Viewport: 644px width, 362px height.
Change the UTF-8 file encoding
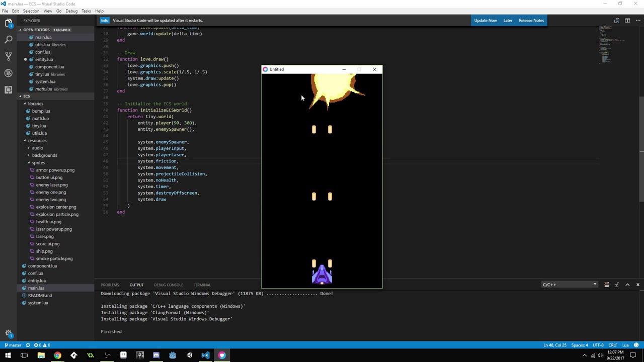pos(598,345)
